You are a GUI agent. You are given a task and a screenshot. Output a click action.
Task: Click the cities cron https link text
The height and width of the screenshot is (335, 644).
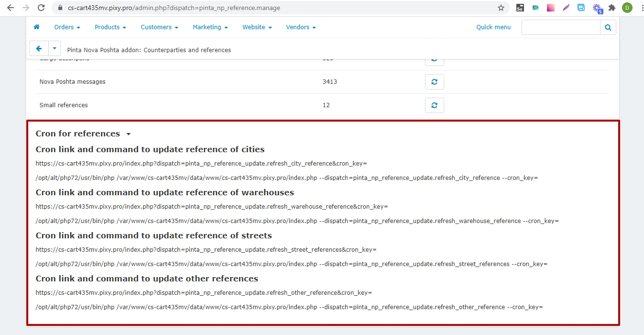(x=201, y=164)
